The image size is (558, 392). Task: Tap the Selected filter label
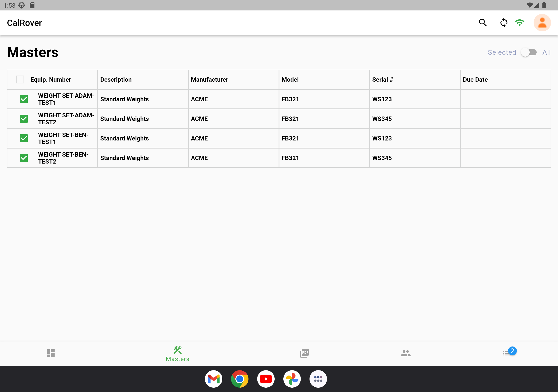[502, 52]
